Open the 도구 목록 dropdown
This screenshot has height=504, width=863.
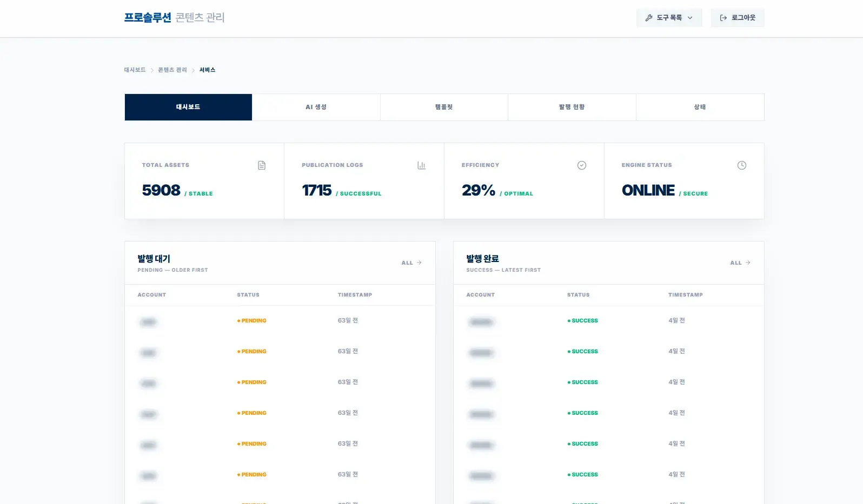(x=669, y=18)
